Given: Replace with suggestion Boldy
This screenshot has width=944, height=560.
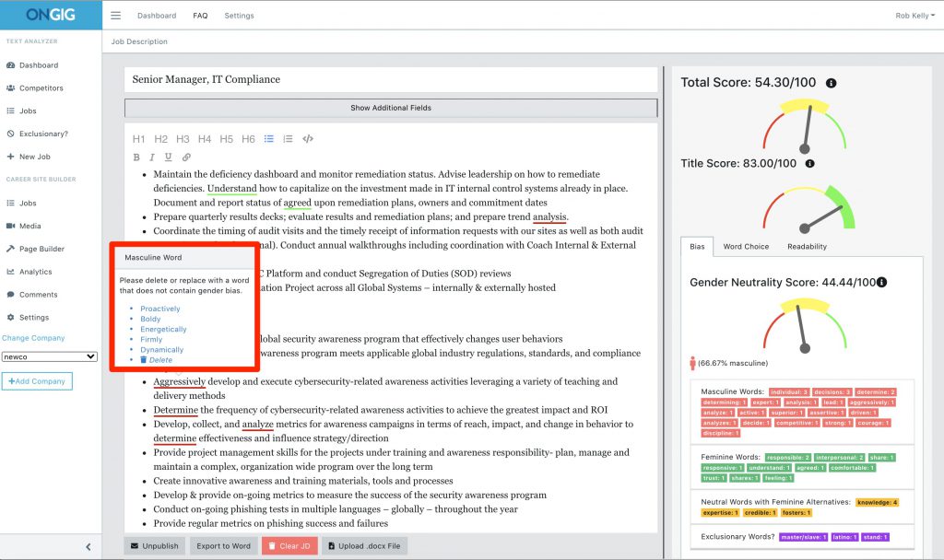Looking at the screenshot, I should [150, 319].
